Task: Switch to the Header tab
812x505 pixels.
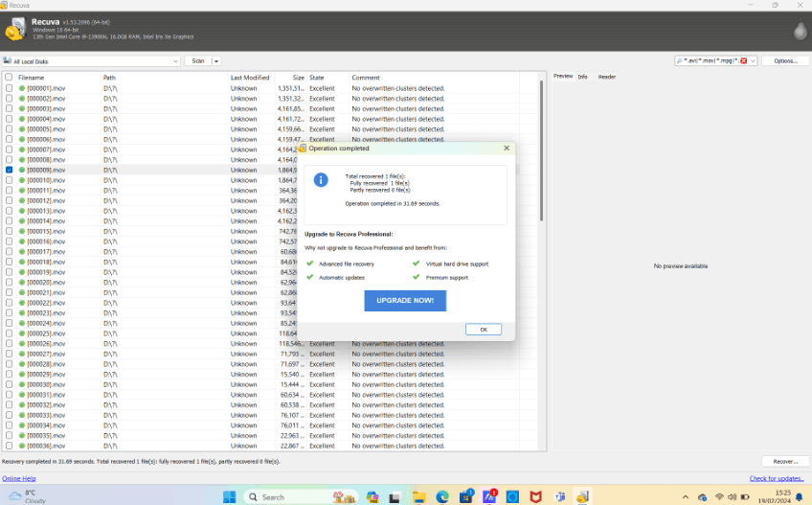Action: [x=607, y=77]
